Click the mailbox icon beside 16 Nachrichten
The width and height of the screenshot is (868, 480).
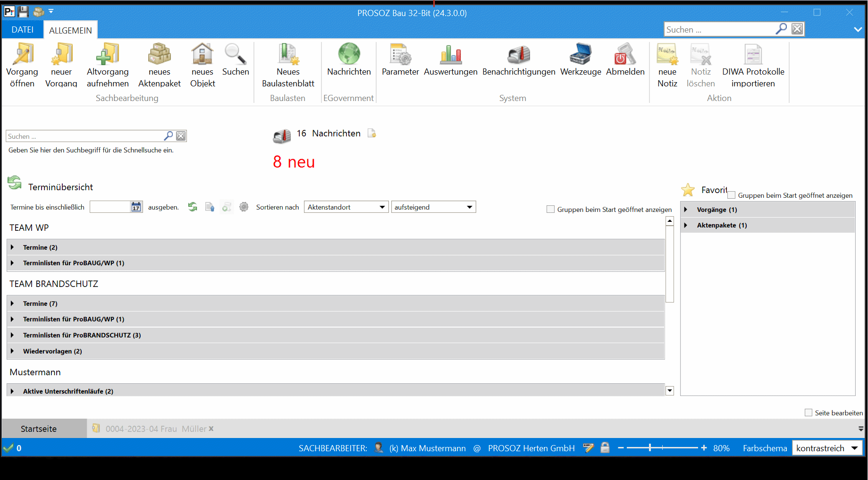(x=282, y=136)
